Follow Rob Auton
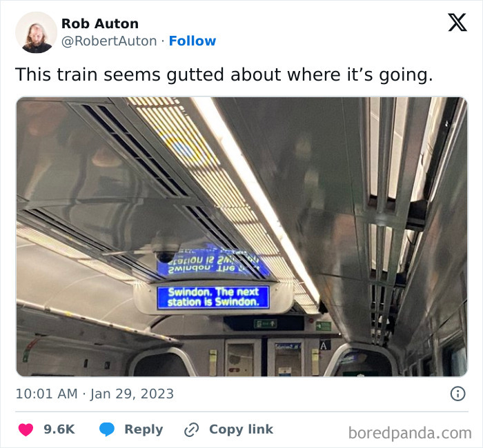 (193, 41)
